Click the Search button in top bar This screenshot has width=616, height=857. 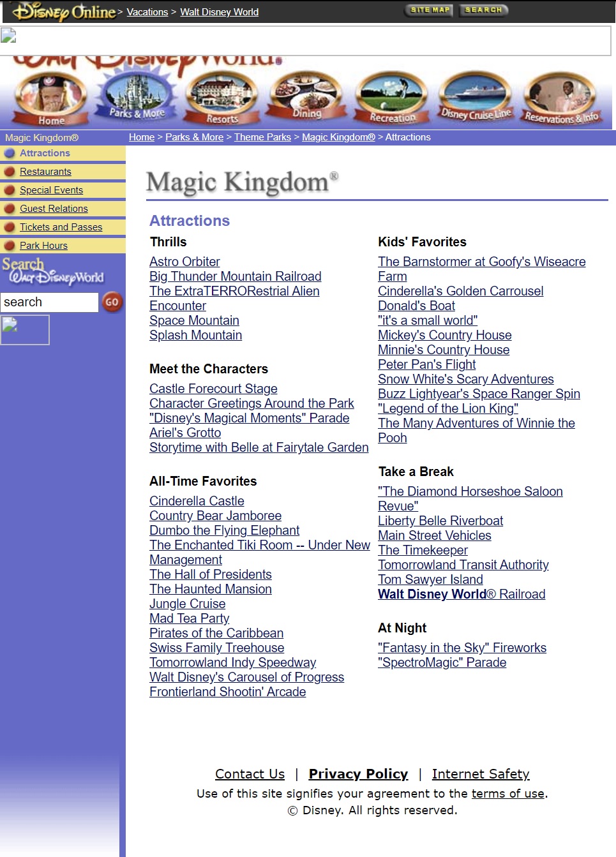tap(483, 10)
